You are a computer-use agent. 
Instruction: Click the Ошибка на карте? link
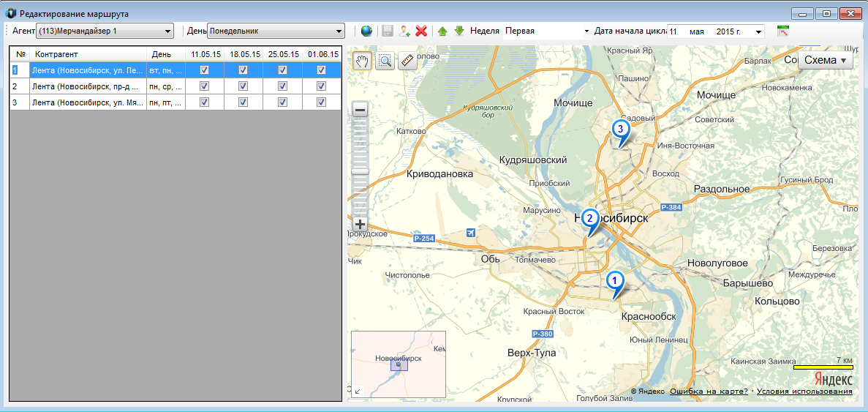(709, 392)
